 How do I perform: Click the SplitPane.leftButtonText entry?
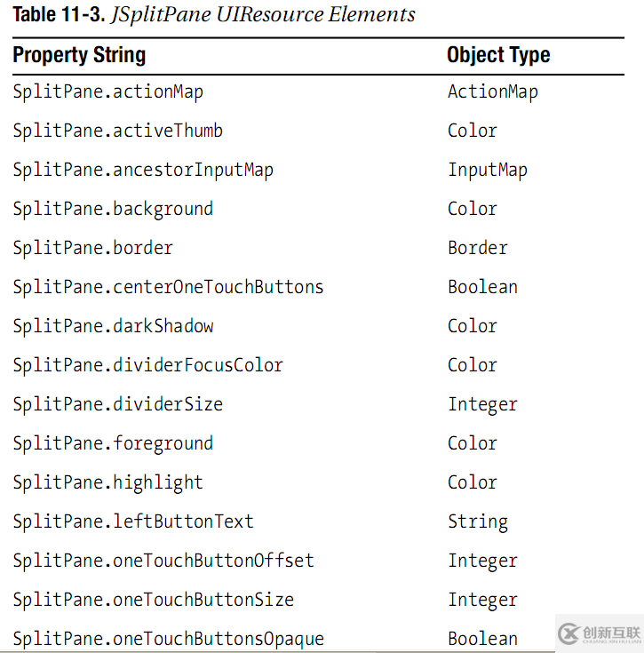click(133, 522)
